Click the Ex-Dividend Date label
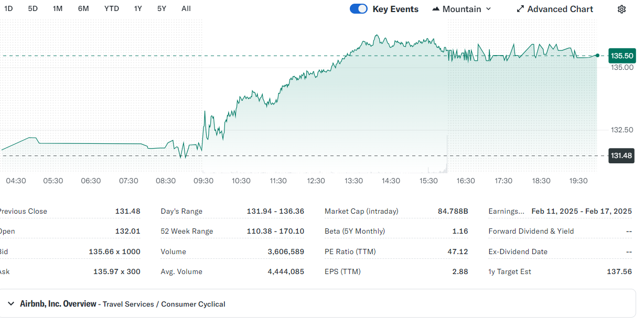The height and width of the screenshot is (325, 644). tap(518, 251)
